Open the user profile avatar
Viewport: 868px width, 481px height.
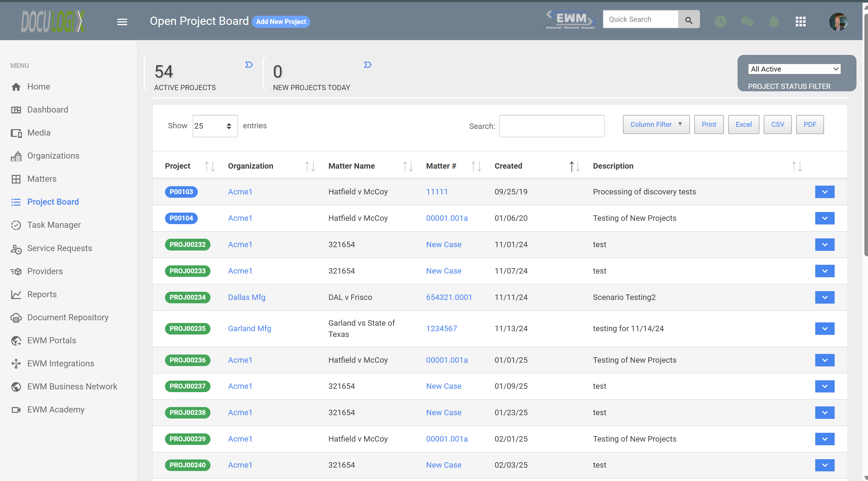838,22
